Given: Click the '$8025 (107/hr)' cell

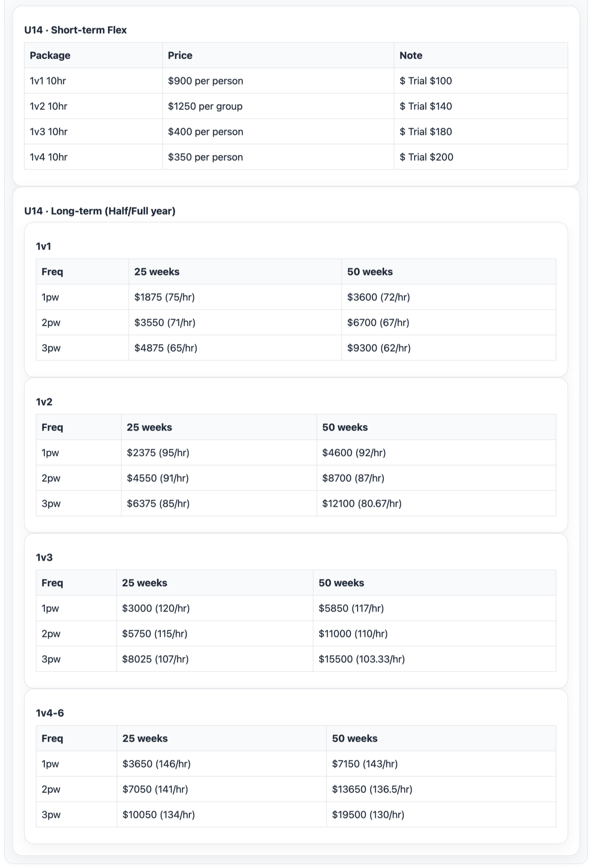Looking at the screenshot, I should pyautogui.click(x=215, y=659).
